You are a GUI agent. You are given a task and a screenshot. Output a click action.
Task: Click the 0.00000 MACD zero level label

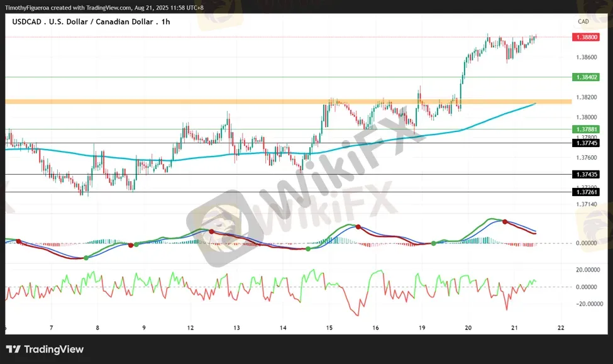[x=585, y=243]
